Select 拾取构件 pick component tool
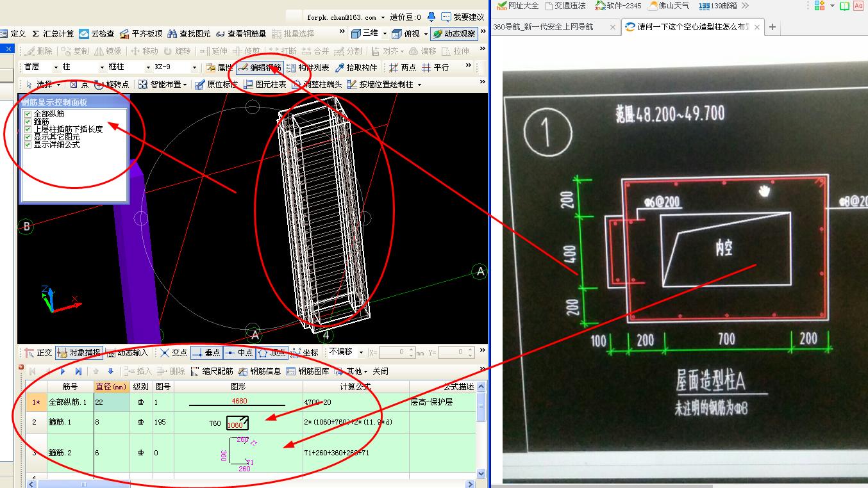Image resolution: width=868 pixels, height=488 pixels. pos(356,67)
